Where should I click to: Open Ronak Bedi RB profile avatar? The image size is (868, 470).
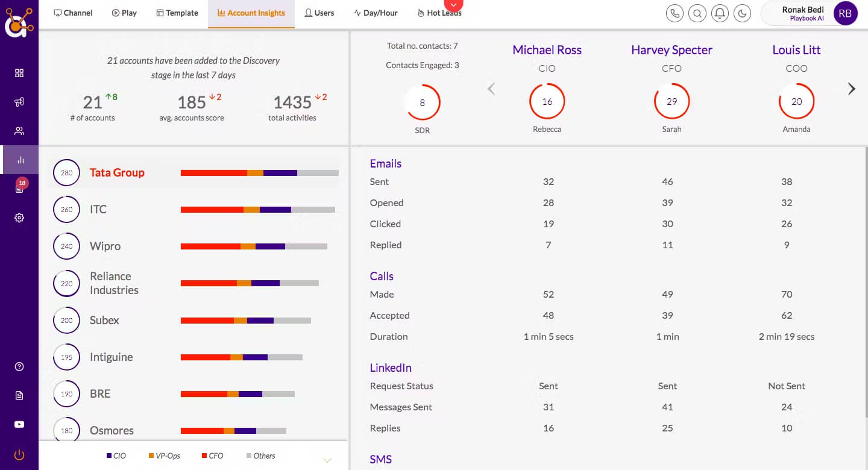click(845, 13)
